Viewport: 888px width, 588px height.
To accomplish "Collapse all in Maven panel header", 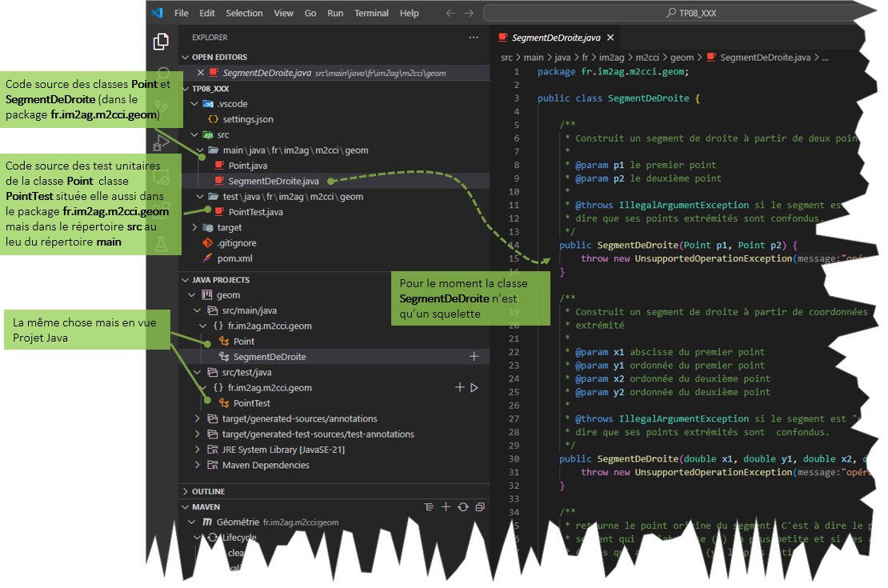I will (x=480, y=507).
